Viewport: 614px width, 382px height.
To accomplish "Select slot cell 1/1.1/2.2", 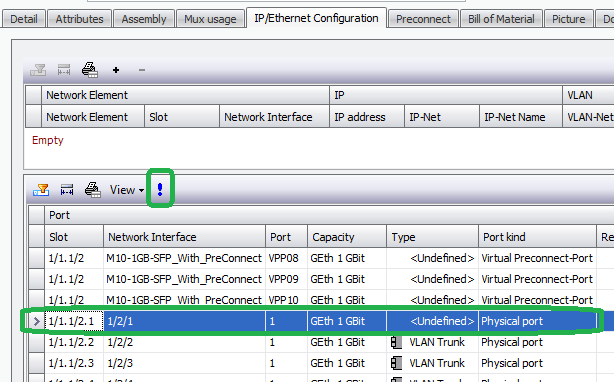I will 74,342.
